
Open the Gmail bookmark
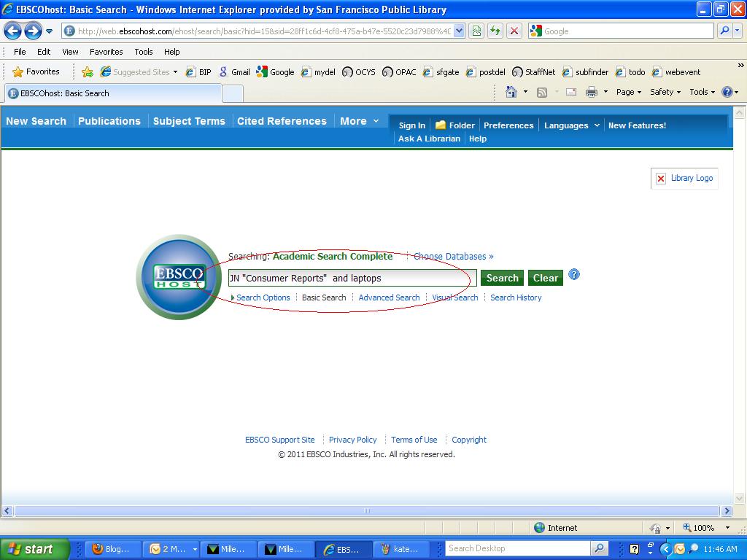[234, 72]
